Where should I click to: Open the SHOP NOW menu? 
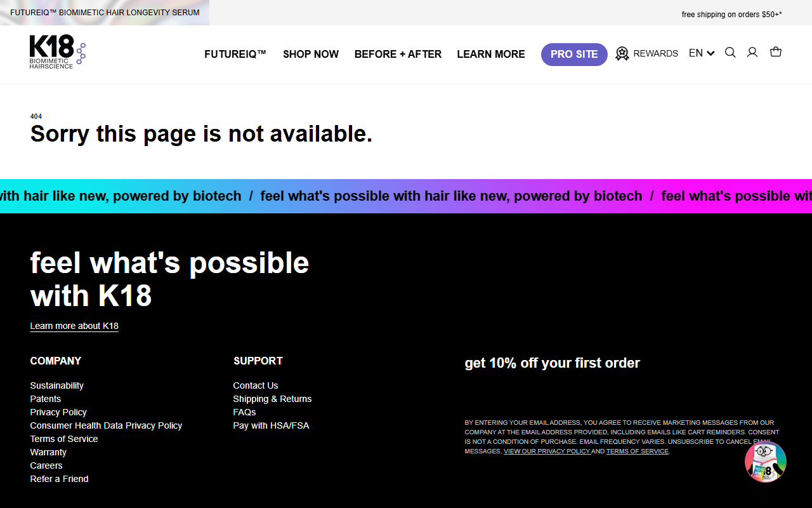point(311,54)
